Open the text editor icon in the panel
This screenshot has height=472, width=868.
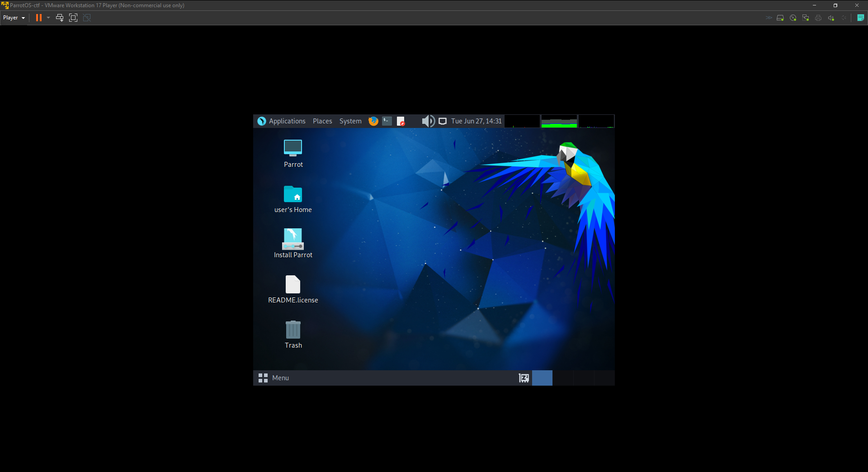pos(401,121)
